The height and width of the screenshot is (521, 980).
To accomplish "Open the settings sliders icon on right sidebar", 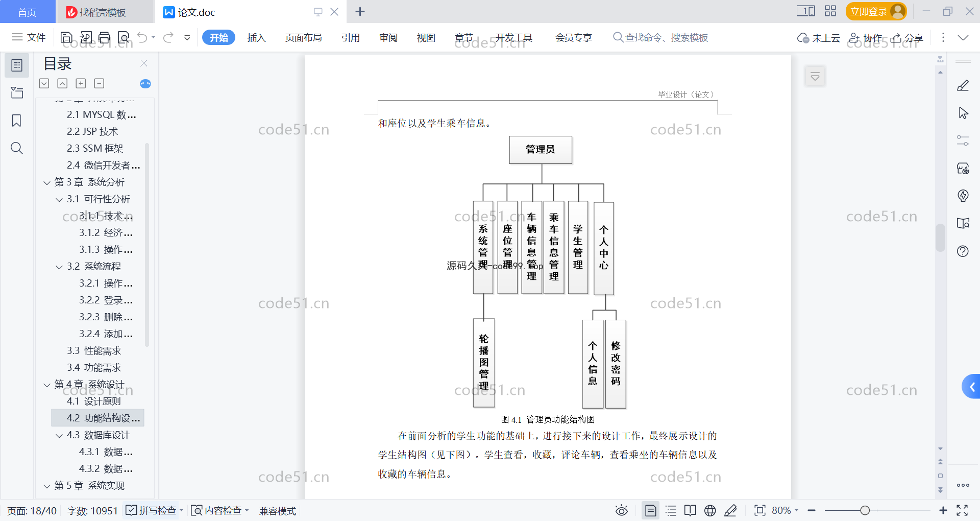I will pyautogui.click(x=963, y=140).
